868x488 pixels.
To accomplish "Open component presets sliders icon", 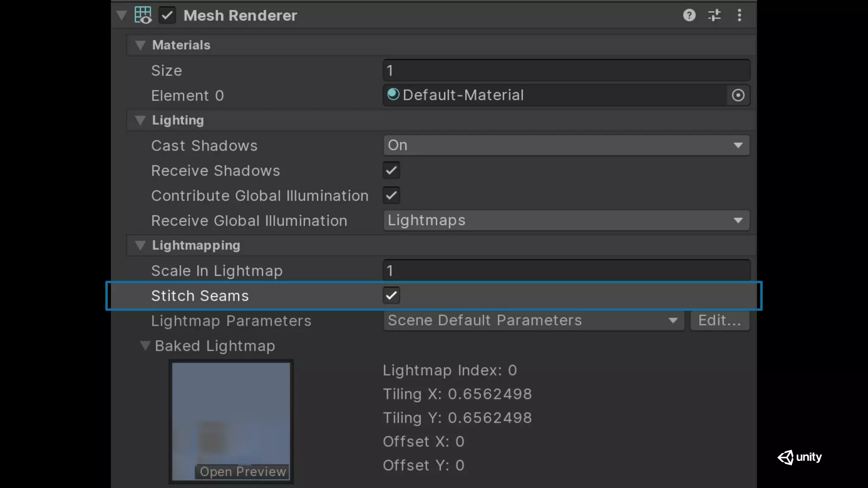I will click(x=714, y=15).
